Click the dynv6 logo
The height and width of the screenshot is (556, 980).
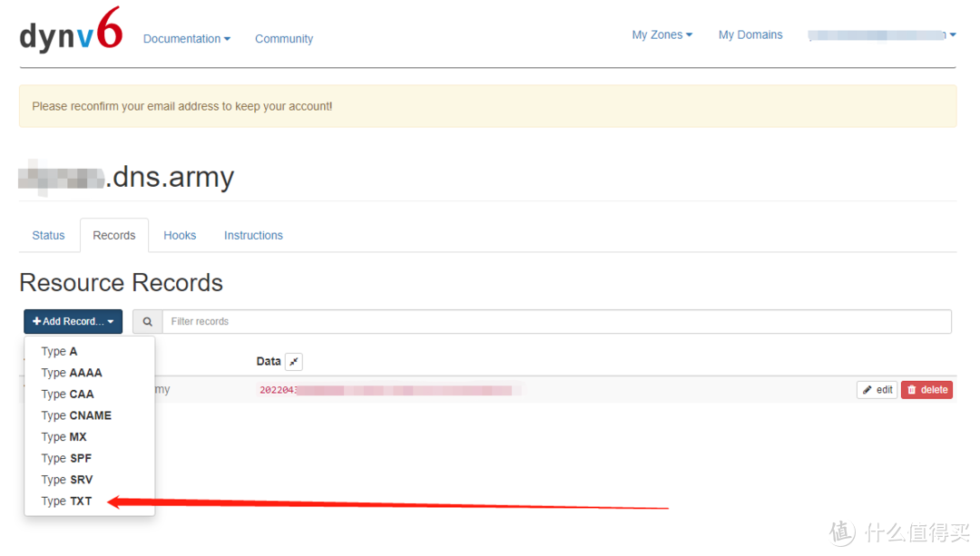(x=71, y=29)
